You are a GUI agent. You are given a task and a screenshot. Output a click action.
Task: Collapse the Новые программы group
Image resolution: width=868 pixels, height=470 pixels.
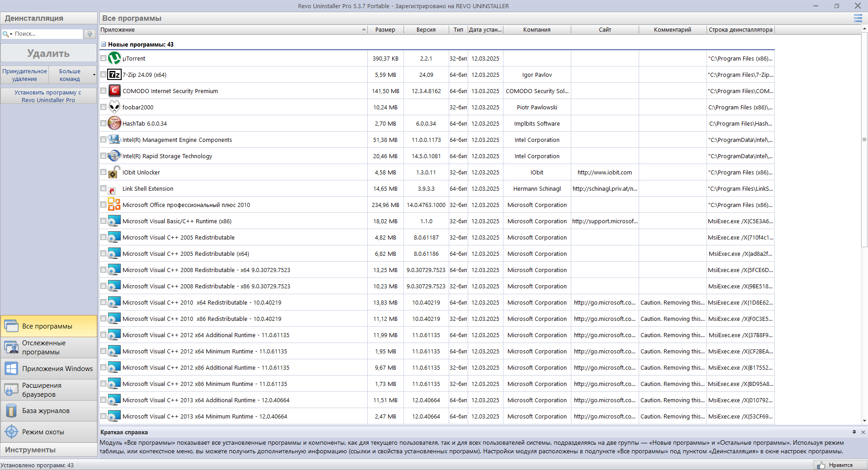[103, 44]
